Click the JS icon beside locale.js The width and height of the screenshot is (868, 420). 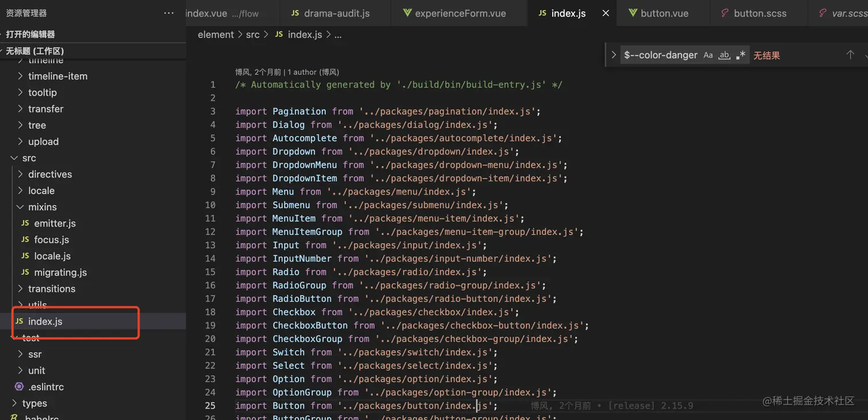tap(25, 256)
